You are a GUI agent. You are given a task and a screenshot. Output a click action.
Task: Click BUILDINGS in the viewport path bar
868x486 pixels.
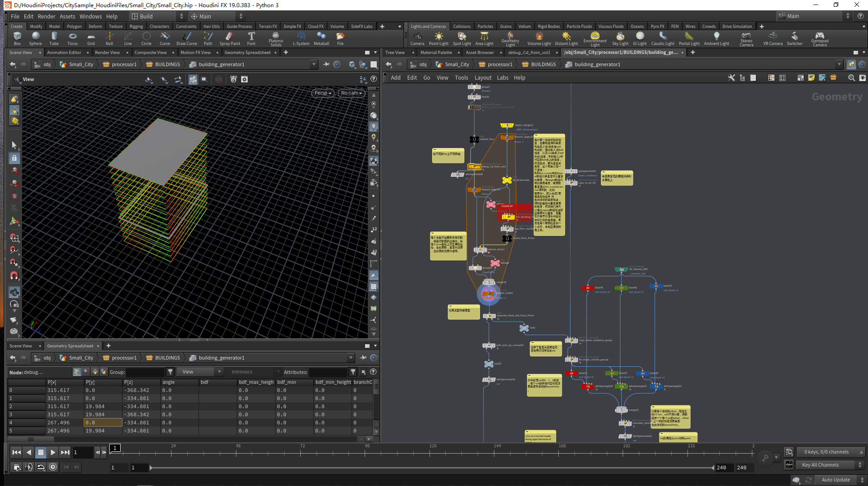[x=167, y=64]
